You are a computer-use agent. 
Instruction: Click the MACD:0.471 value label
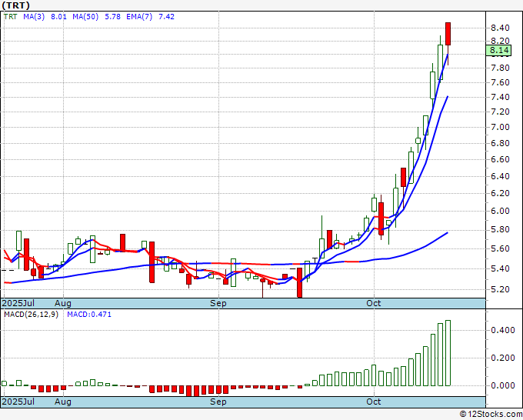click(89, 315)
